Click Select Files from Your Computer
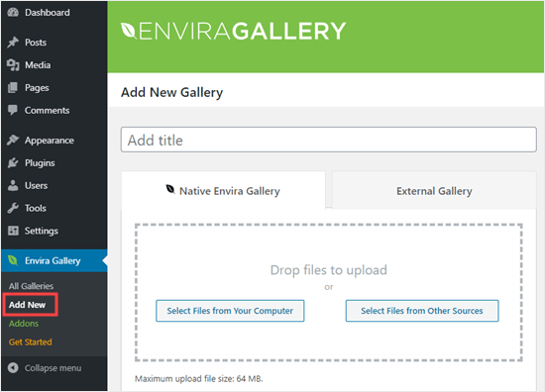 230,311
